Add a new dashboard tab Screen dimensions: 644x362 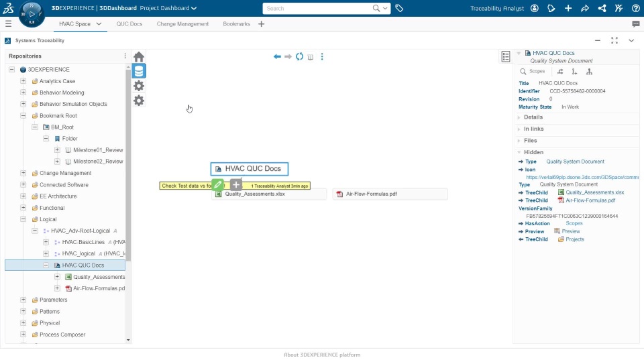pos(261,24)
